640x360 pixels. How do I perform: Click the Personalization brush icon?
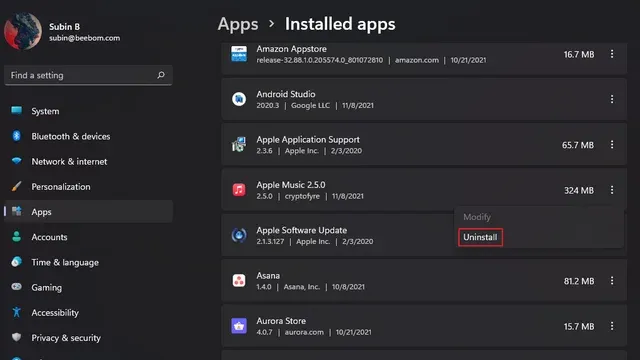(17, 186)
